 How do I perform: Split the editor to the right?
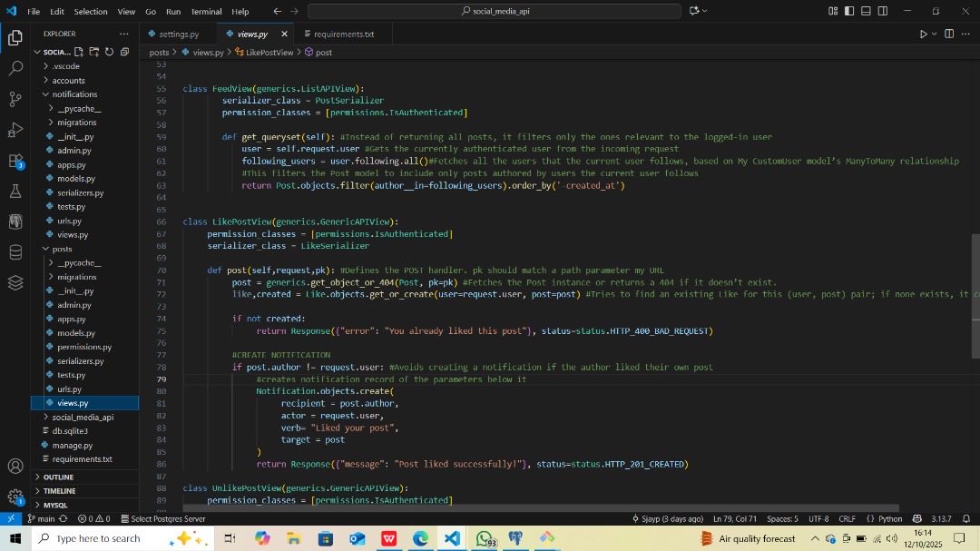click(949, 34)
